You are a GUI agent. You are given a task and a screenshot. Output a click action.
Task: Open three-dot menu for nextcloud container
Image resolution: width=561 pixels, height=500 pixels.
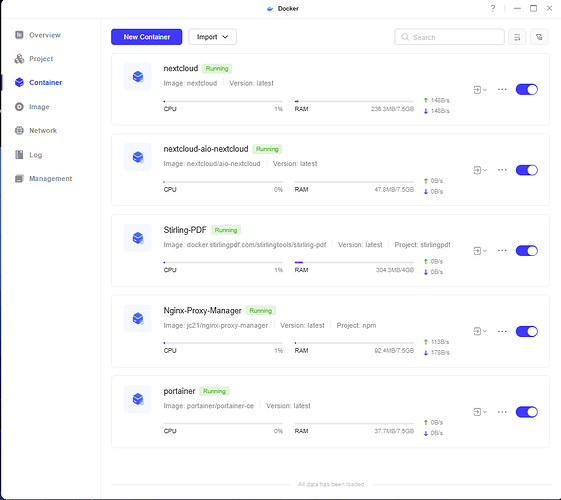(502, 89)
